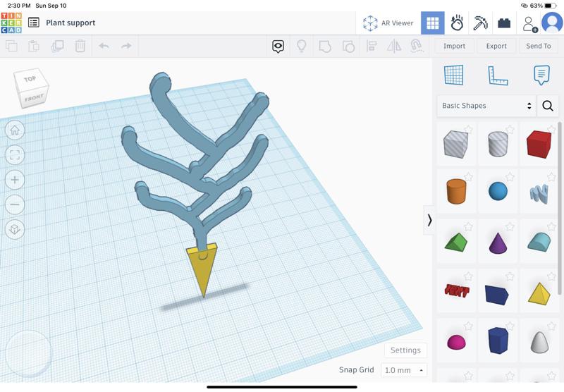Pick the yellow Pyramid shape
The width and height of the screenshot is (564, 392).
tap(539, 294)
